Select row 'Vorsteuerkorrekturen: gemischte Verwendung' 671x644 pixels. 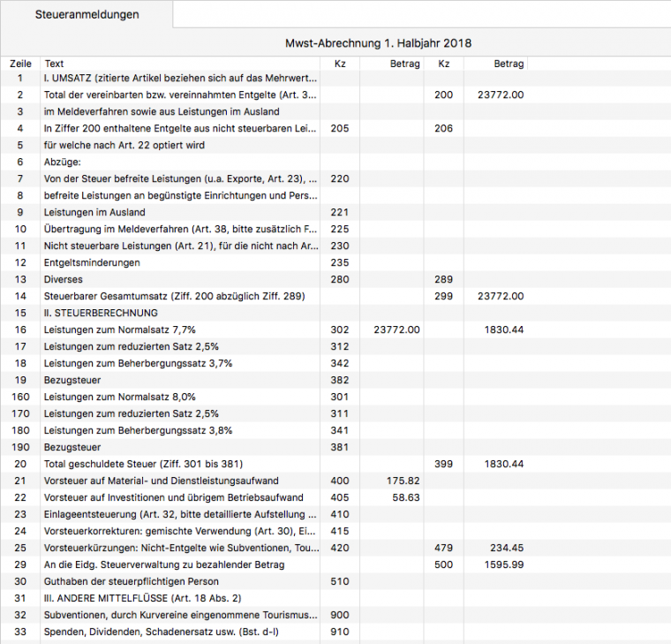tap(335, 532)
